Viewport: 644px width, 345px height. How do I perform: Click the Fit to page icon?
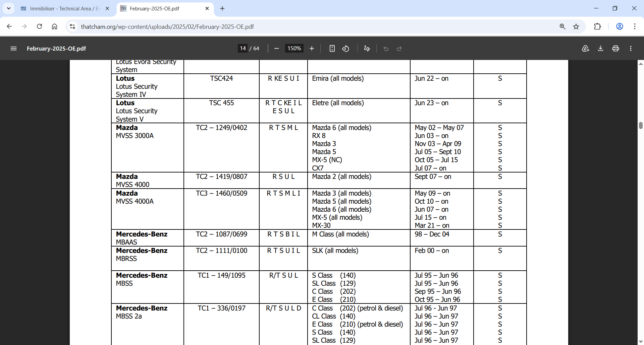point(332,49)
